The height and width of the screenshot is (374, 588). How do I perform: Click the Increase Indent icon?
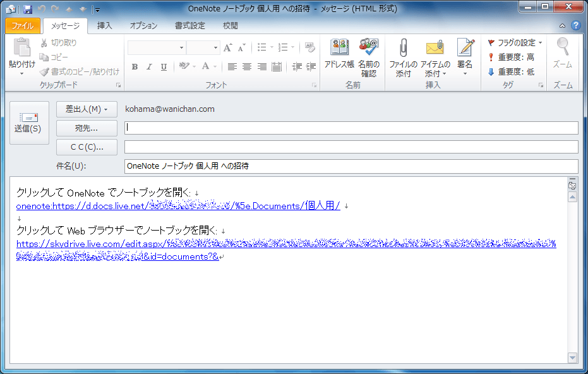click(311, 67)
